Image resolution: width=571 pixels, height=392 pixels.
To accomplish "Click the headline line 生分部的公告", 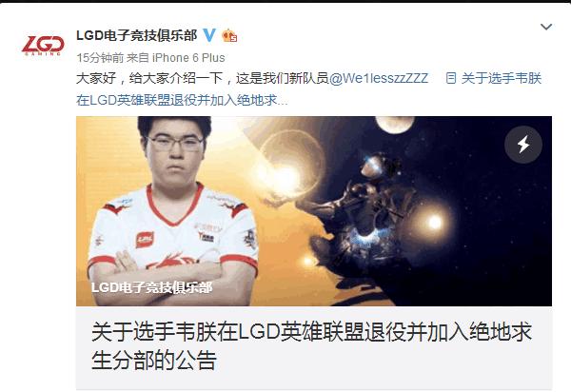I will [154, 360].
